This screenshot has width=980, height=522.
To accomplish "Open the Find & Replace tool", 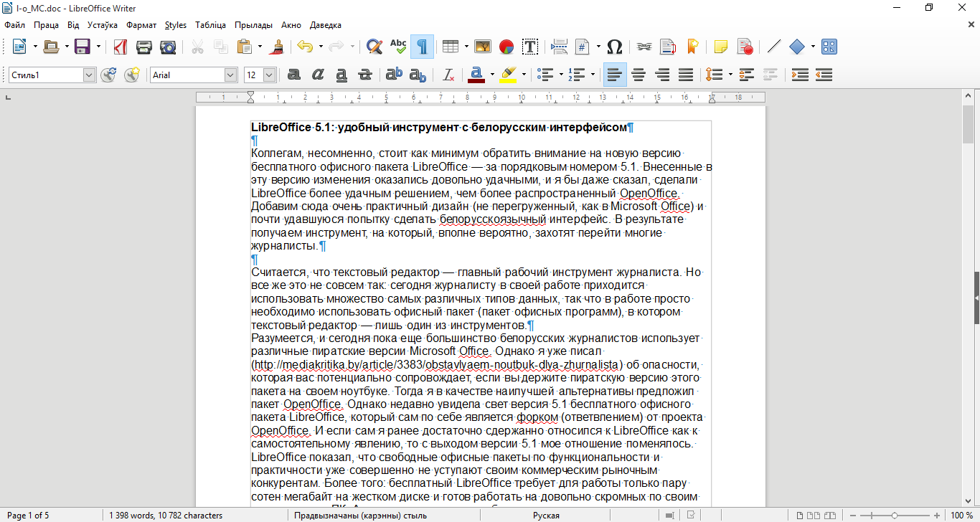I will (x=374, y=47).
